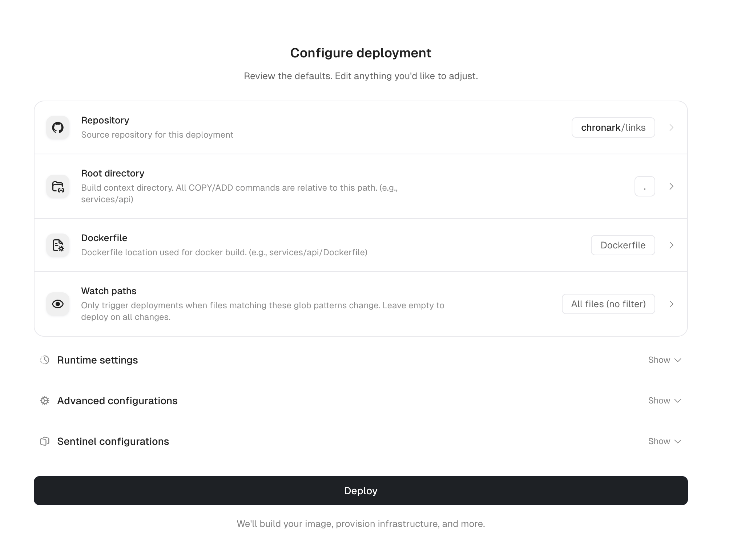Click the GitHub icon beside Repository
Image resolution: width=729 pixels, height=560 pixels.
pyautogui.click(x=57, y=127)
